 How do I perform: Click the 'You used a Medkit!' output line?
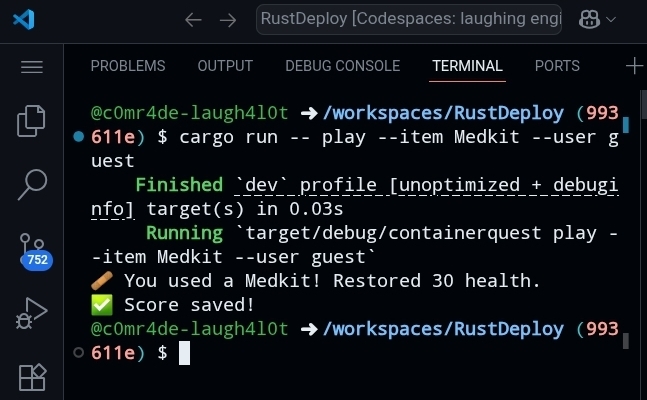[x=316, y=281]
